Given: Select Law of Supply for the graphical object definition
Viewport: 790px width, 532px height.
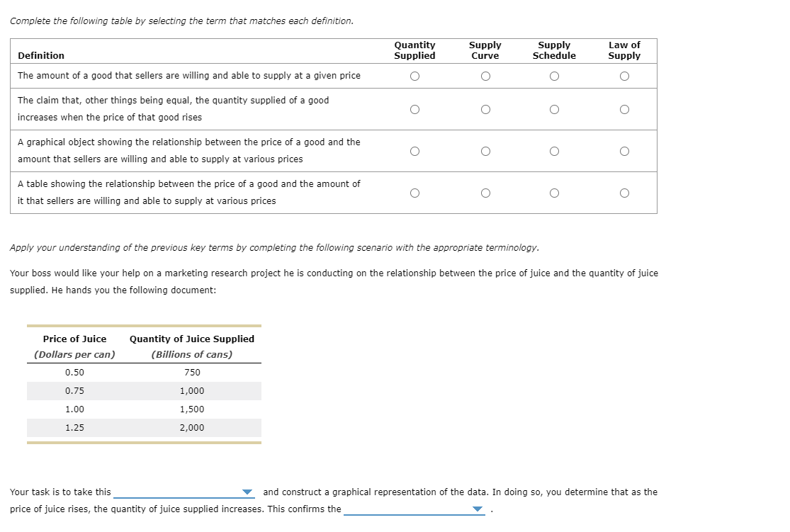Looking at the screenshot, I should tap(624, 151).
